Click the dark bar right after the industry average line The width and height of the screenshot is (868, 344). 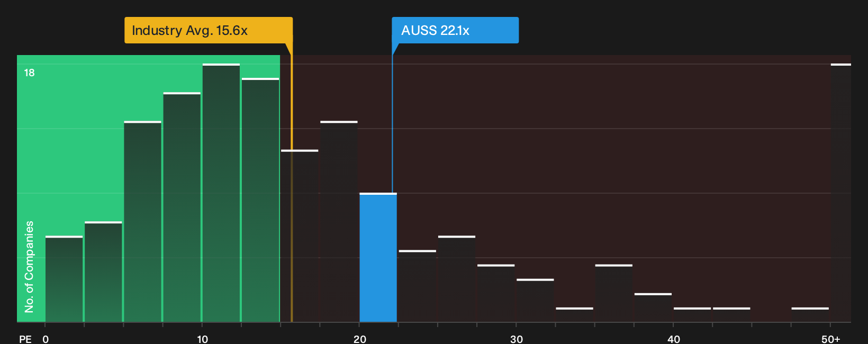point(300,236)
